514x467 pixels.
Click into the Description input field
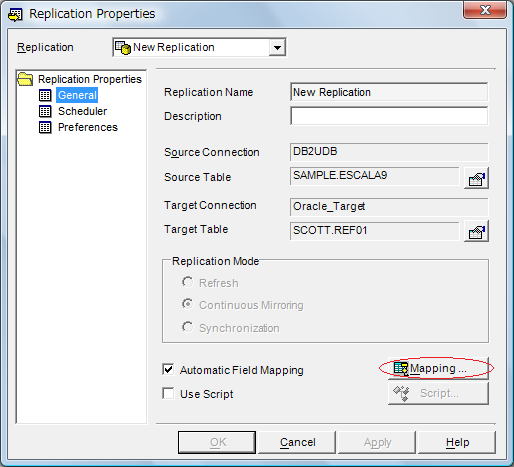(x=389, y=116)
